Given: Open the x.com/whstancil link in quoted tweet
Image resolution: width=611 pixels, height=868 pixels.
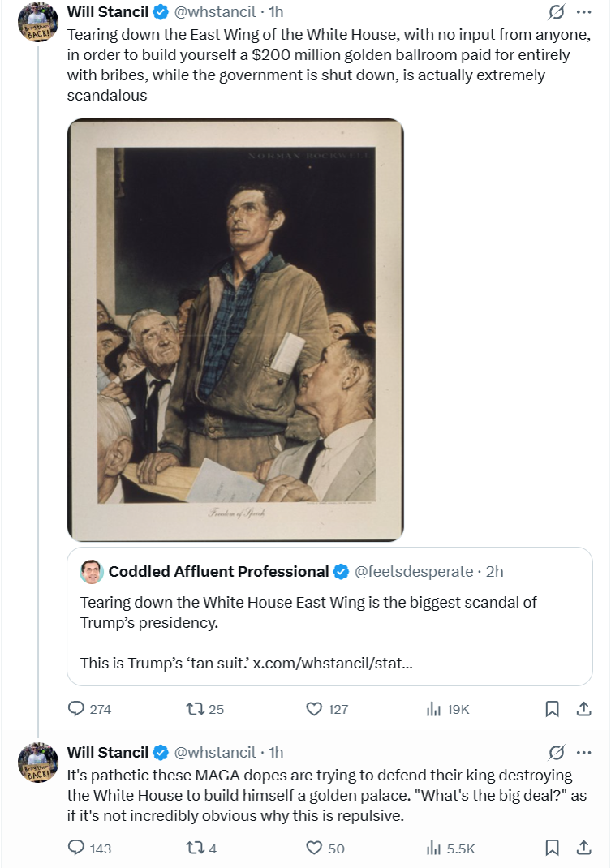Looking at the screenshot, I should coord(333,663).
